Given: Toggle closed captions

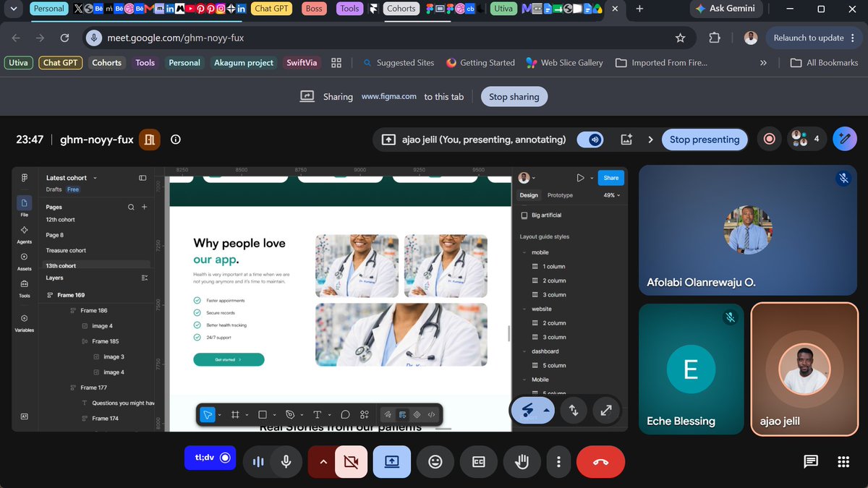Looking at the screenshot, I should tap(478, 461).
